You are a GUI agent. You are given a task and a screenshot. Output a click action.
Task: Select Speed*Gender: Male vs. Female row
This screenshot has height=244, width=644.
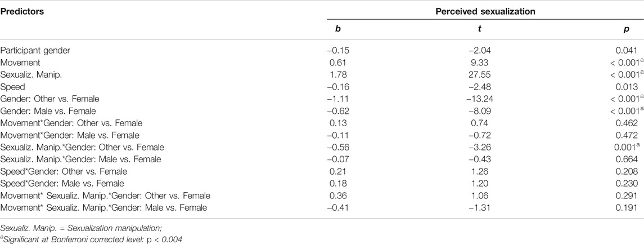click(x=322, y=183)
